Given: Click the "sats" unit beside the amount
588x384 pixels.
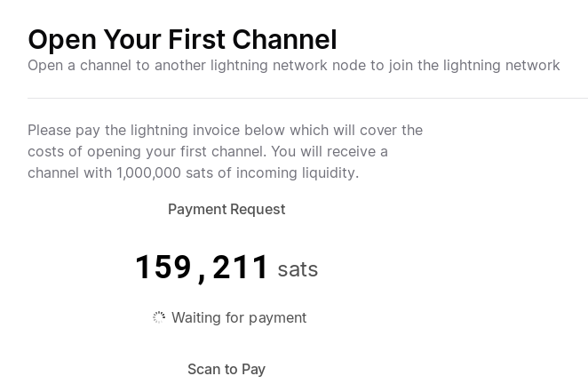Looking at the screenshot, I should pos(298,269).
